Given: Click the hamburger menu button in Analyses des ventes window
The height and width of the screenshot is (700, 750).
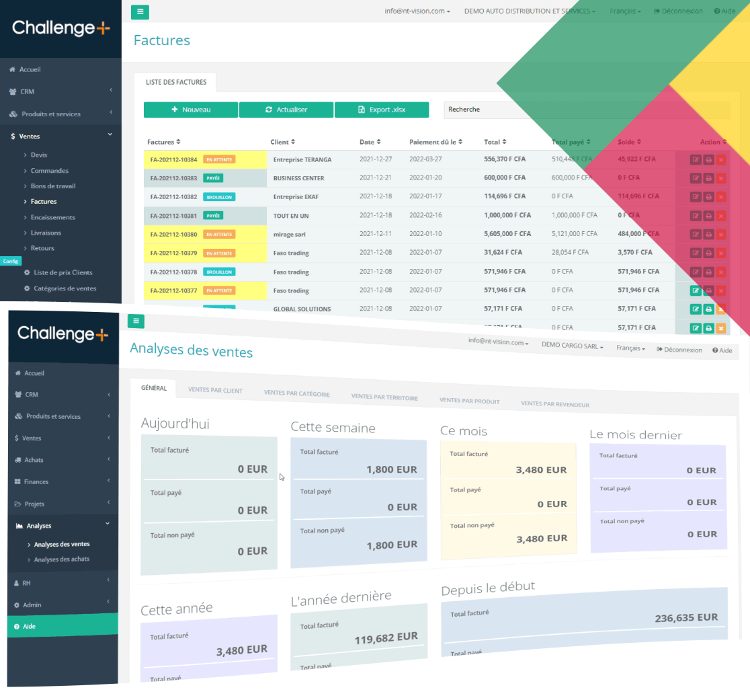Looking at the screenshot, I should 136,321.
